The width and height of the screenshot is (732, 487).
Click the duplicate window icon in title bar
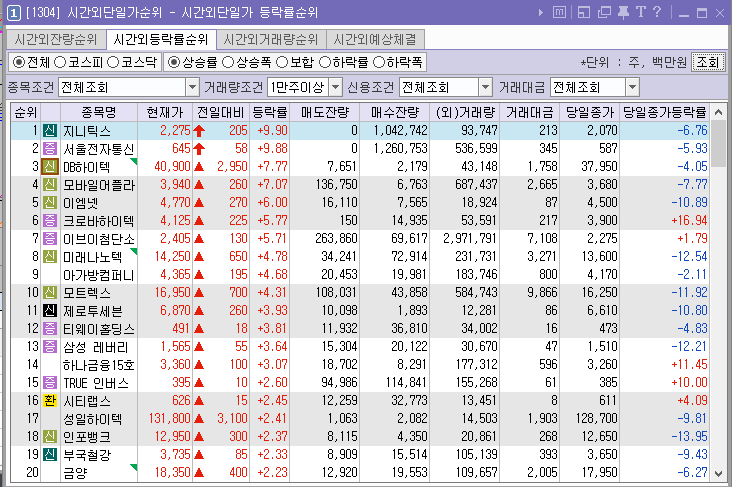[x=604, y=12]
